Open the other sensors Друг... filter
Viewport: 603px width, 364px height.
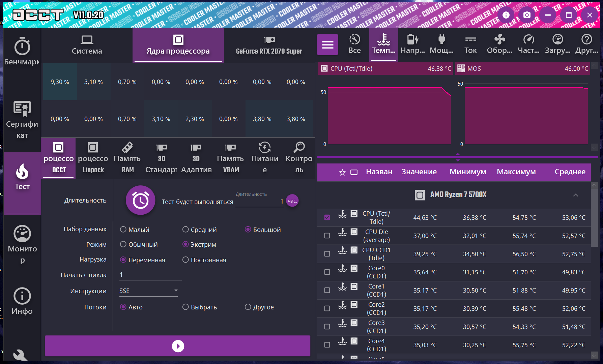(586, 44)
